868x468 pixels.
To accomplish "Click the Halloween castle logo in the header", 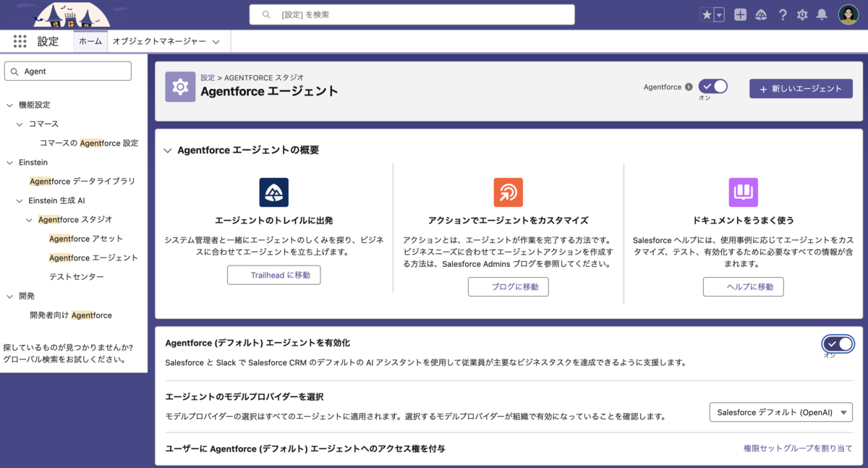I will point(72,14).
